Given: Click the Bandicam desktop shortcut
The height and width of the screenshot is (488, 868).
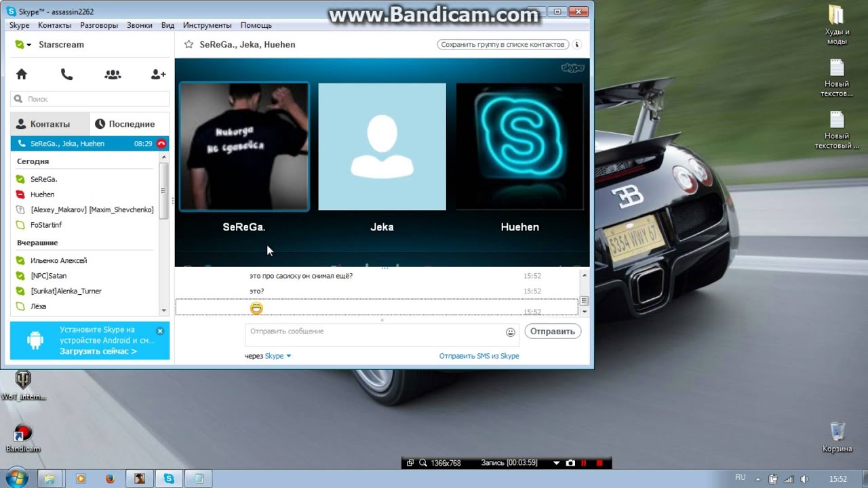Looking at the screenshot, I should 23,438.
